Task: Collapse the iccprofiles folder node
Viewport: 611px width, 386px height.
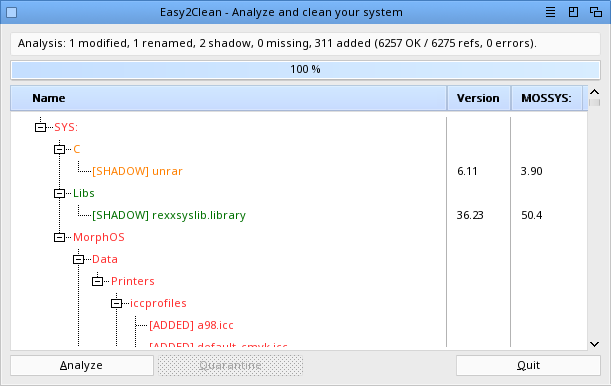Action: point(117,303)
